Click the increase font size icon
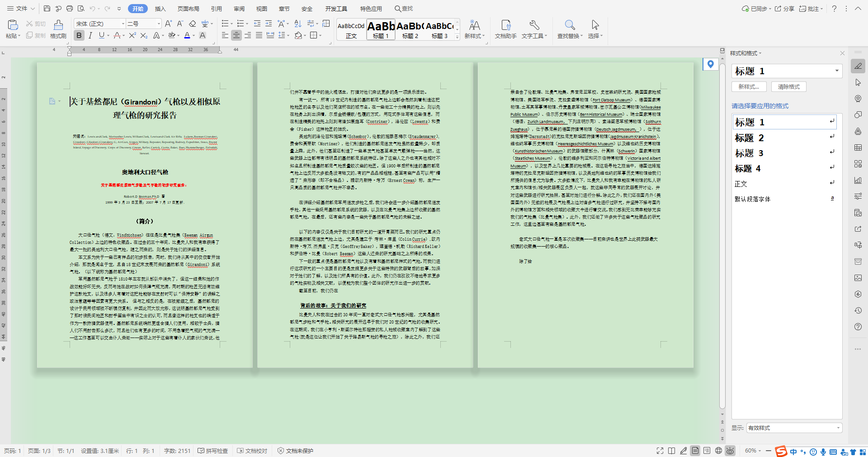Viewport: 868px width, 457px height. click(168, 24)
